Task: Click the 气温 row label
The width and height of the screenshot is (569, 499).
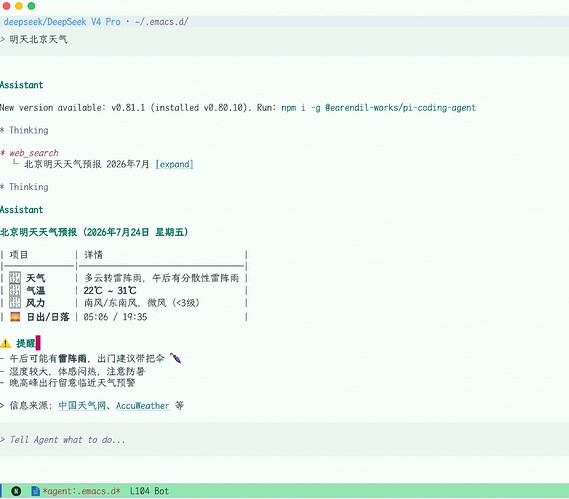Action: pos(36,290)
